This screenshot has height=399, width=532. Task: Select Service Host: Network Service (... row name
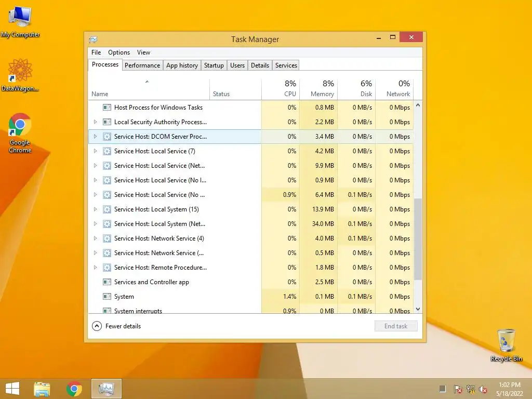159,253
